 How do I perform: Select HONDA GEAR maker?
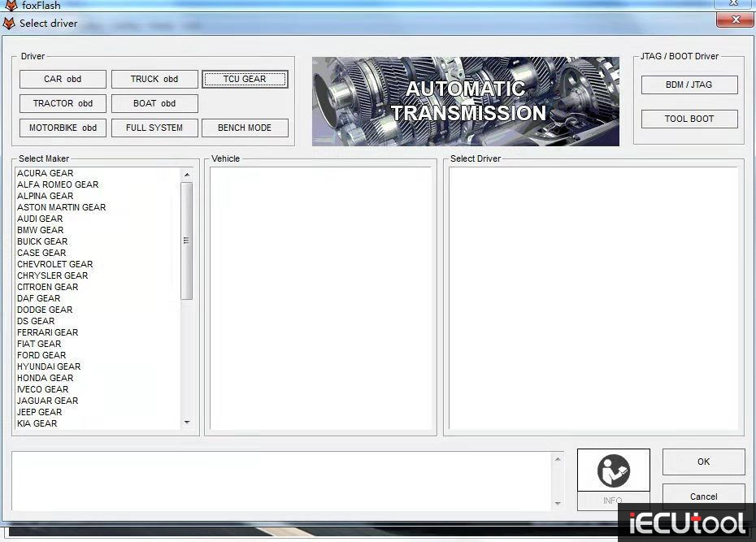coord(46,378)
